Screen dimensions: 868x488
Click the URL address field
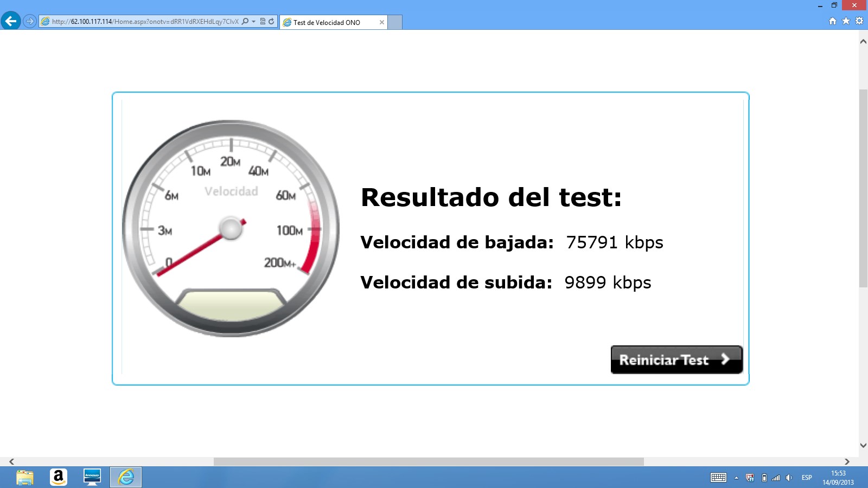145,22
